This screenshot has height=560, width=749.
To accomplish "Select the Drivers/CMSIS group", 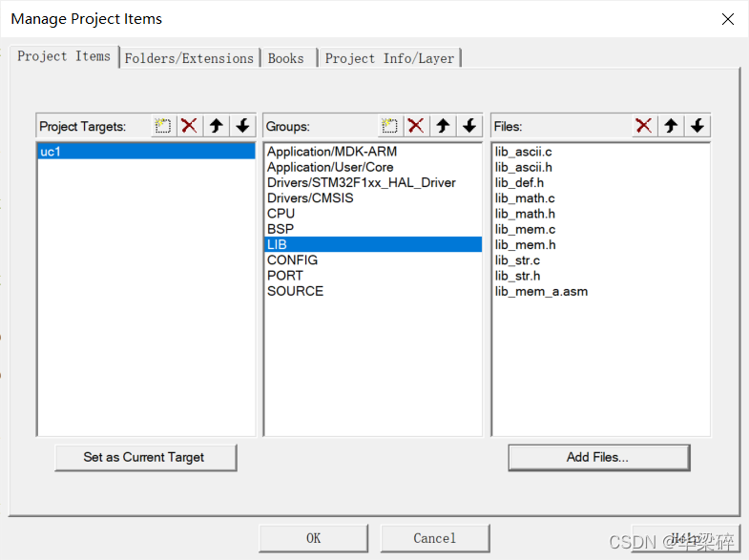I will [x=372, y=197].
